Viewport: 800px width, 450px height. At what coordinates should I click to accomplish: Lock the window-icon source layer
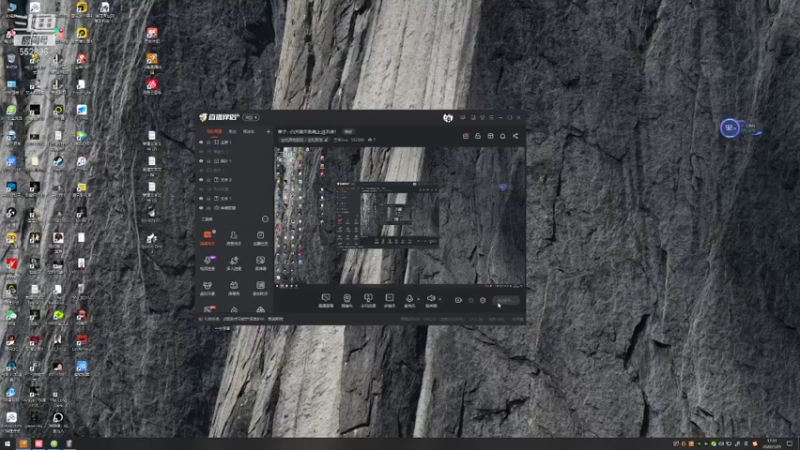click(x=208, y=161)
